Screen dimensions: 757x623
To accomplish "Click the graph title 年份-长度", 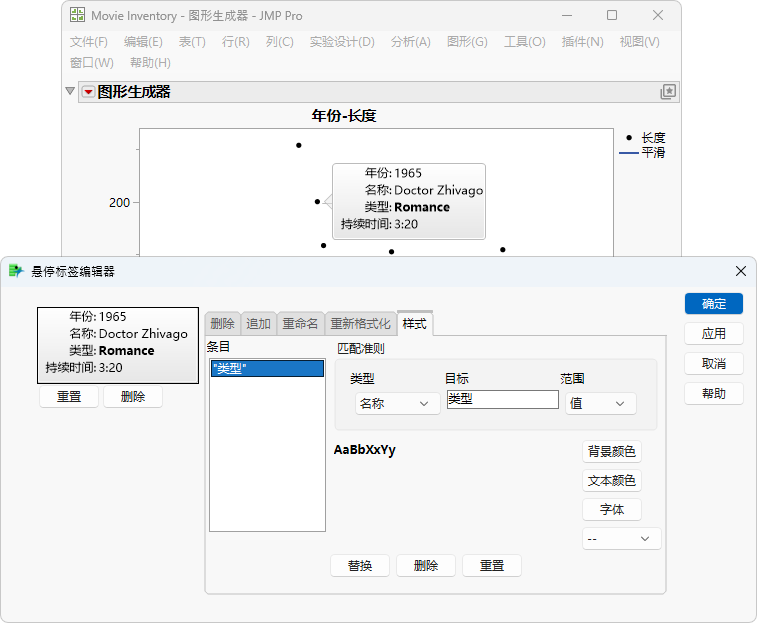I will click(344, 116).
